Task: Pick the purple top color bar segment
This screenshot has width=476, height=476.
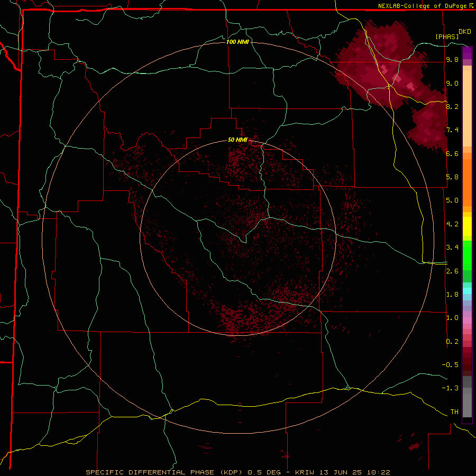Action: (467, 52)
